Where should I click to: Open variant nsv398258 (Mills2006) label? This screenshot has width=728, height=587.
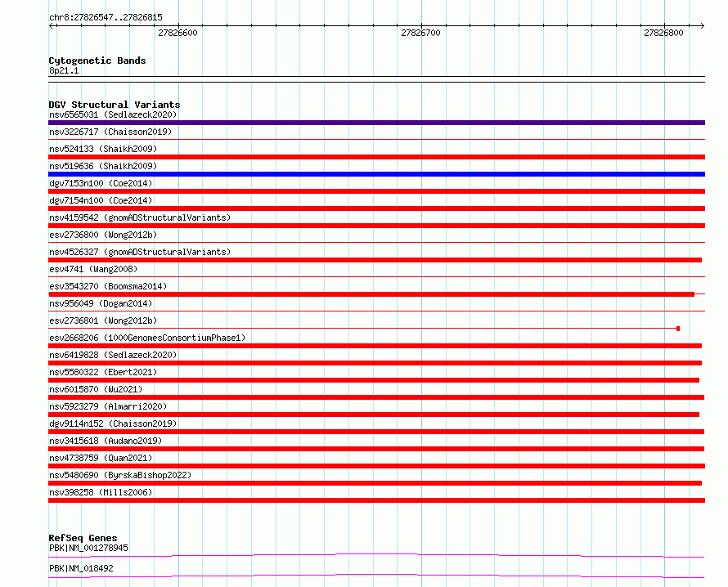click(101, 492)
